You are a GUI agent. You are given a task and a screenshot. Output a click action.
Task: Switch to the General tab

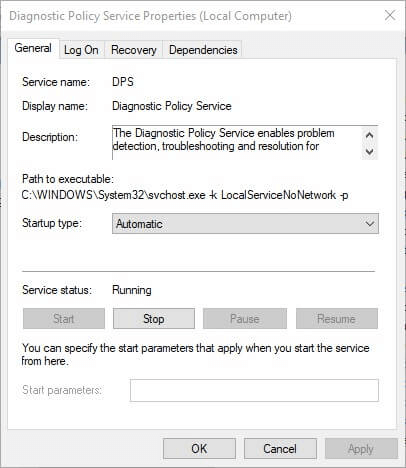coord(33,48)
